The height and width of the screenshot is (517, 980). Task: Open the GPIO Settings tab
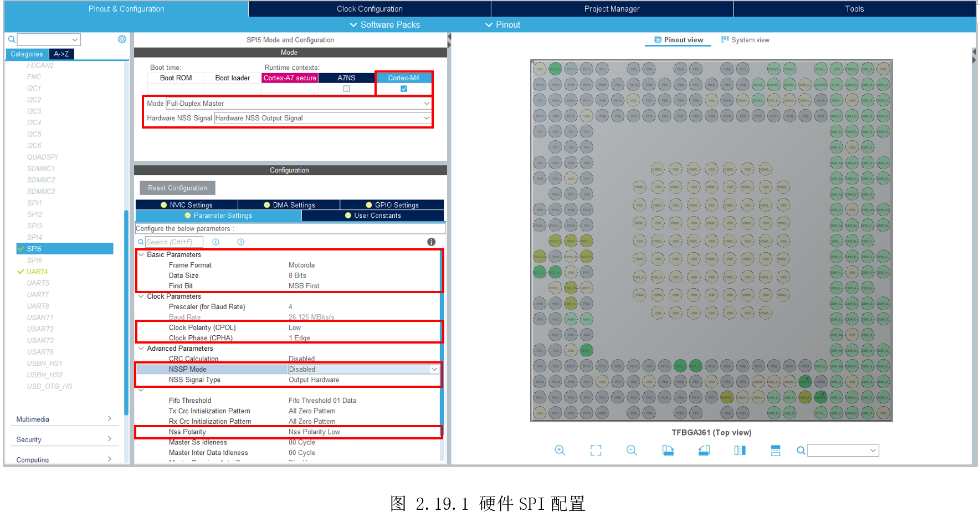[x=392, y=205]
